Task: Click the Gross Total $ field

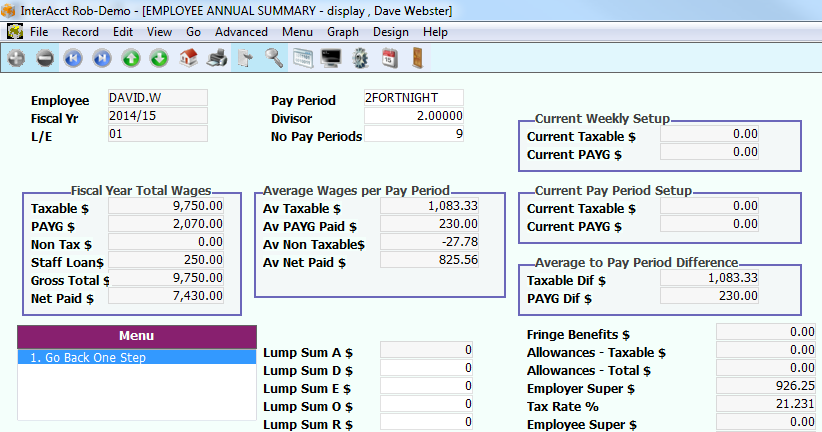Action: pos(166,278)
